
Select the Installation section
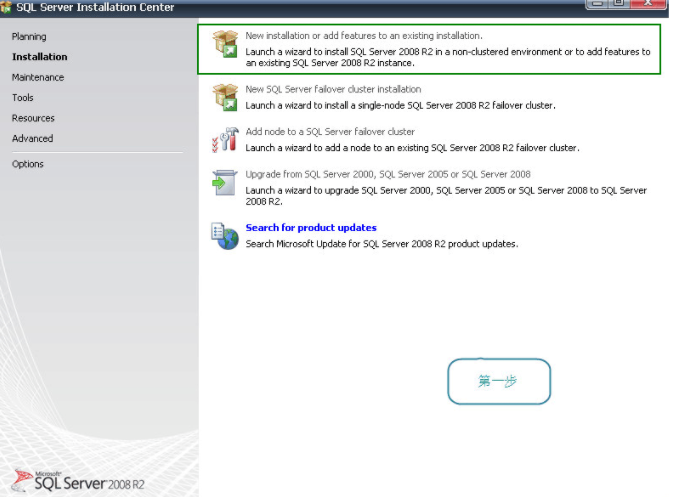[x=39, y=57]
